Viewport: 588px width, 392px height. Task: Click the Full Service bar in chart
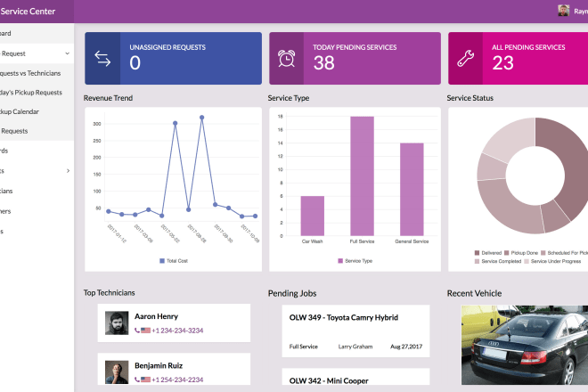[x=362, y=178]
